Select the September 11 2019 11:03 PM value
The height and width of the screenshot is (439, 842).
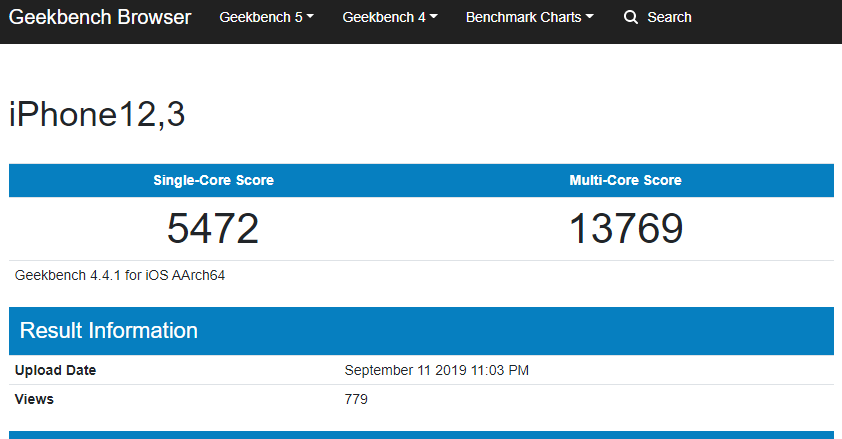pos(437,370)
